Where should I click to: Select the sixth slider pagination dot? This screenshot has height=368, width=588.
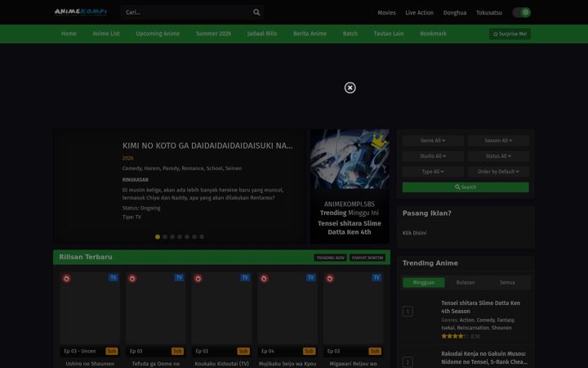(x=194, y=236)
